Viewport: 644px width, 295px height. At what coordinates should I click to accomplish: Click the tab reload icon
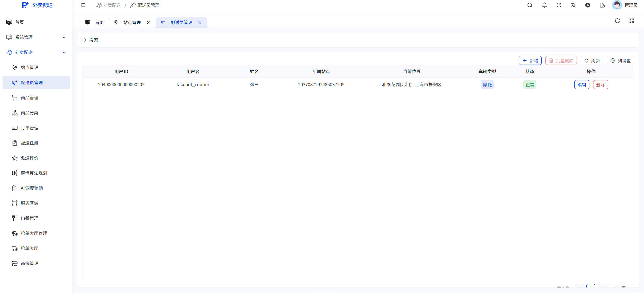(617, 21)
